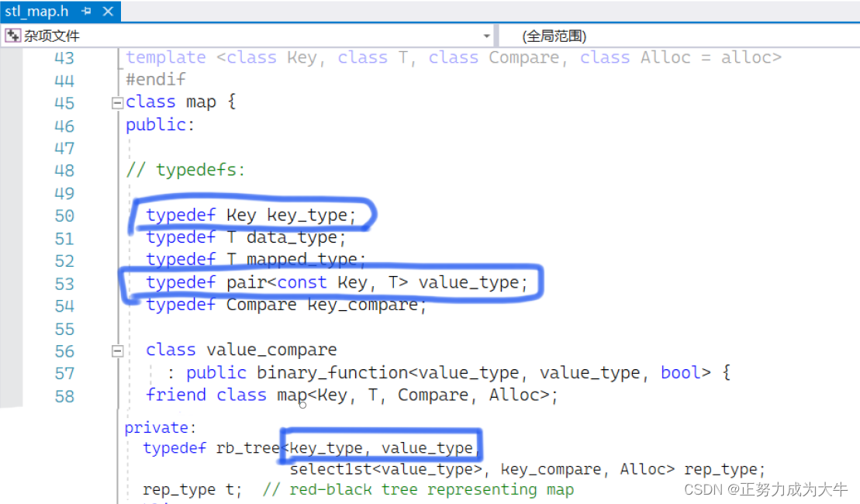
Task: Click on '#endif' at line 44
Action: pos(156,80)
